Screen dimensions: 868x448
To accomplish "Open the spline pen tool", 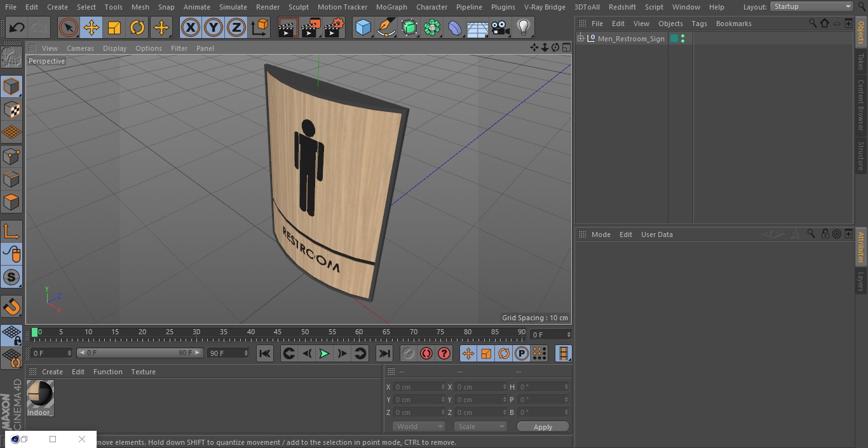I will [386, 28].
